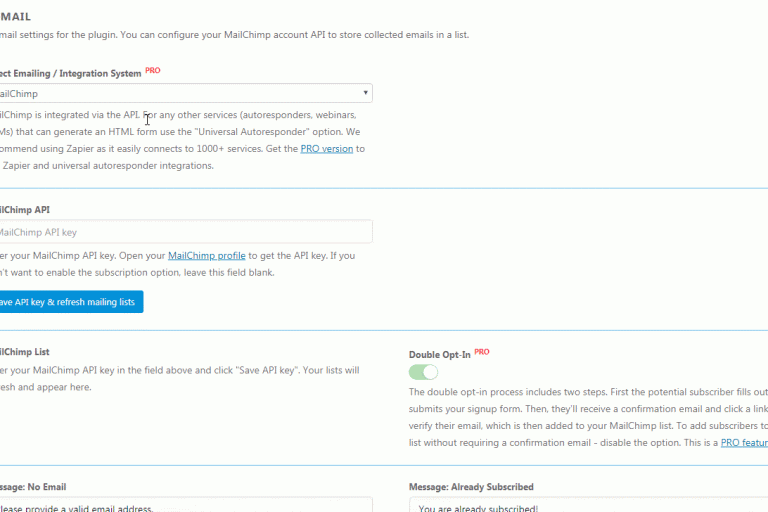This screenshot has width=768, height=512.
Task: Click the Double Opt-In label text
Action: pyautogui.click(x=439, y=355)
